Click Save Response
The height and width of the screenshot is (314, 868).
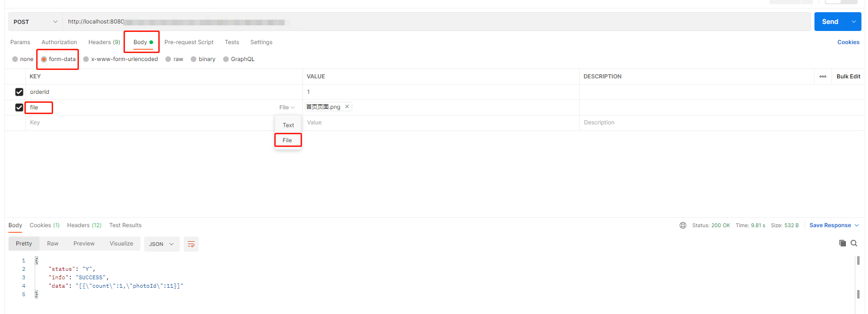(x=830, y=225)
